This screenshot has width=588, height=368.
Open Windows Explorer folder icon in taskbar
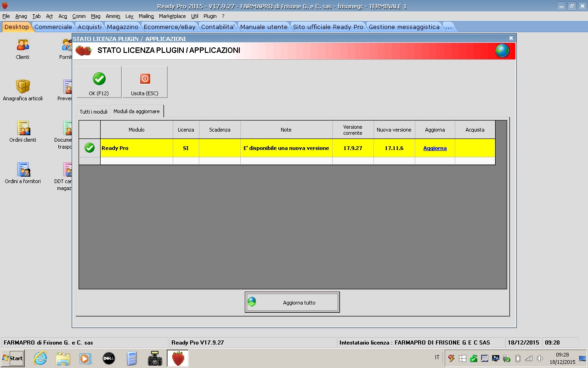coord(63,358)
